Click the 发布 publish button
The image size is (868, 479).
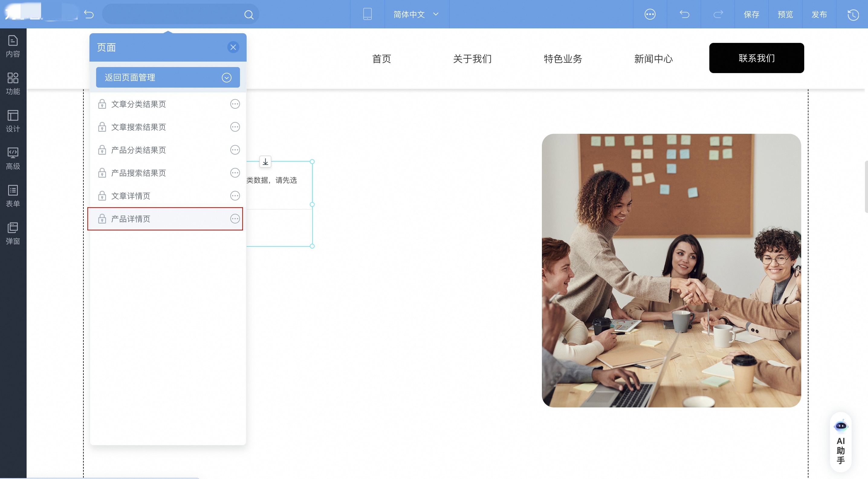819,14
